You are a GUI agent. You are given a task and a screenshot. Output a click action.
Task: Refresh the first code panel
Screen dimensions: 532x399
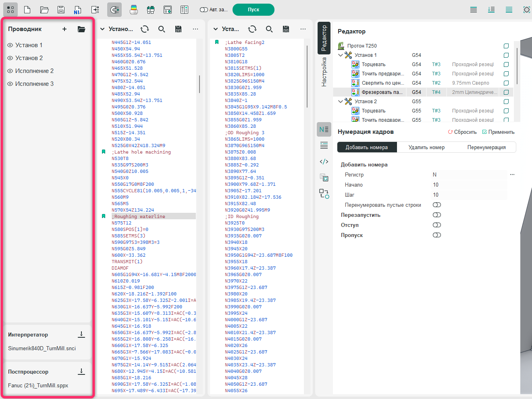(145, 29)
